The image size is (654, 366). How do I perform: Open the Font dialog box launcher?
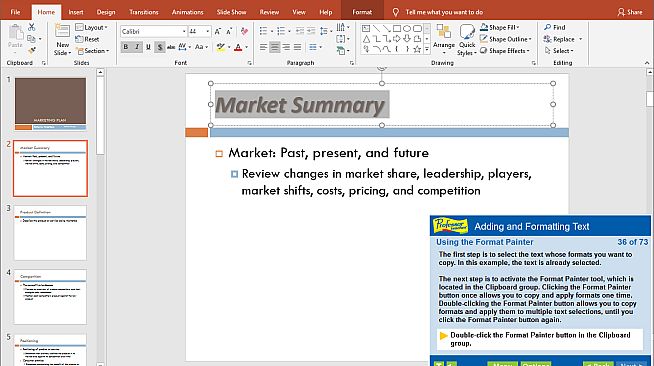pyautogui.click(x=249, y=63)
